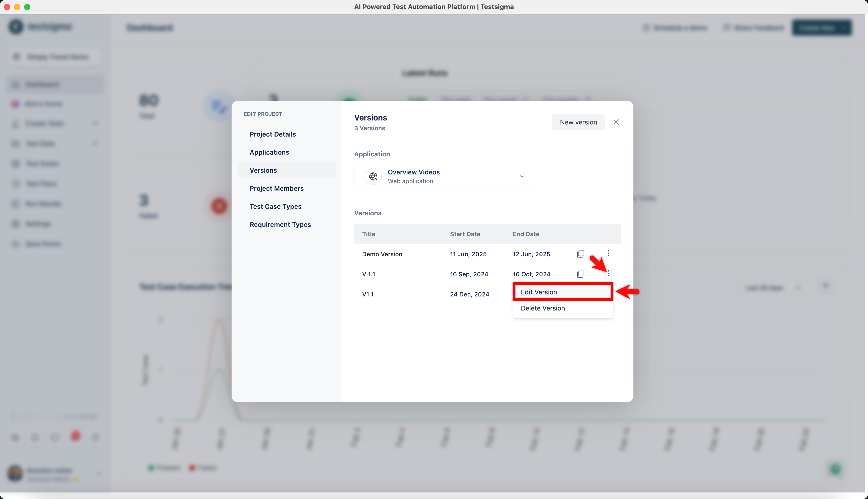Click the globe icon of Overview Videos application
The image size is (868, 499).
(373, 176)
